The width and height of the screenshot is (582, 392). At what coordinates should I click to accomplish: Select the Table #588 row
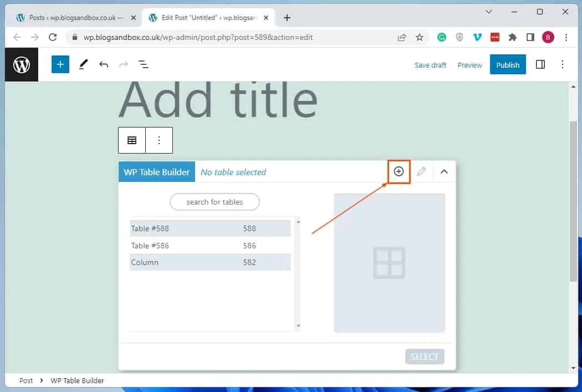pos(210,228)
